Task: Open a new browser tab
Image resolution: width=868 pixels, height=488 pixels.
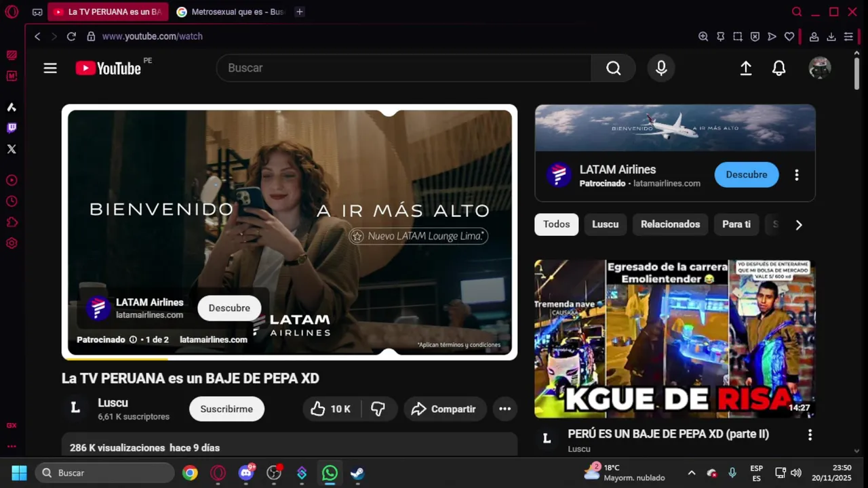Action: (x=300, y=12)
